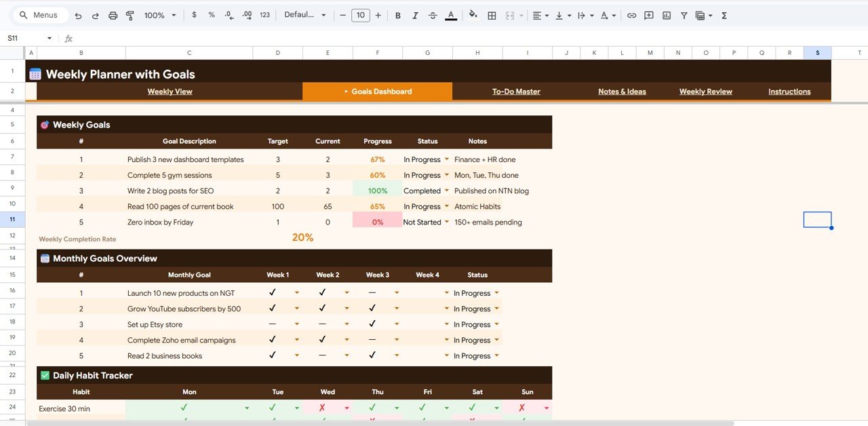Toggle Week 3 check for Set up Etsy store

pyautogui.click(x=372, y=324)
